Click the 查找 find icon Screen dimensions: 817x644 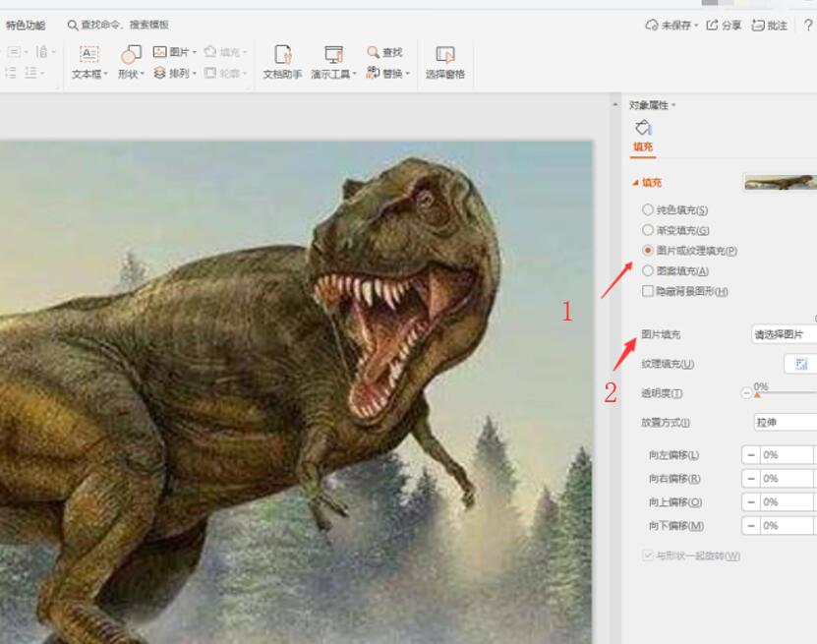click(x=373, y=51)
